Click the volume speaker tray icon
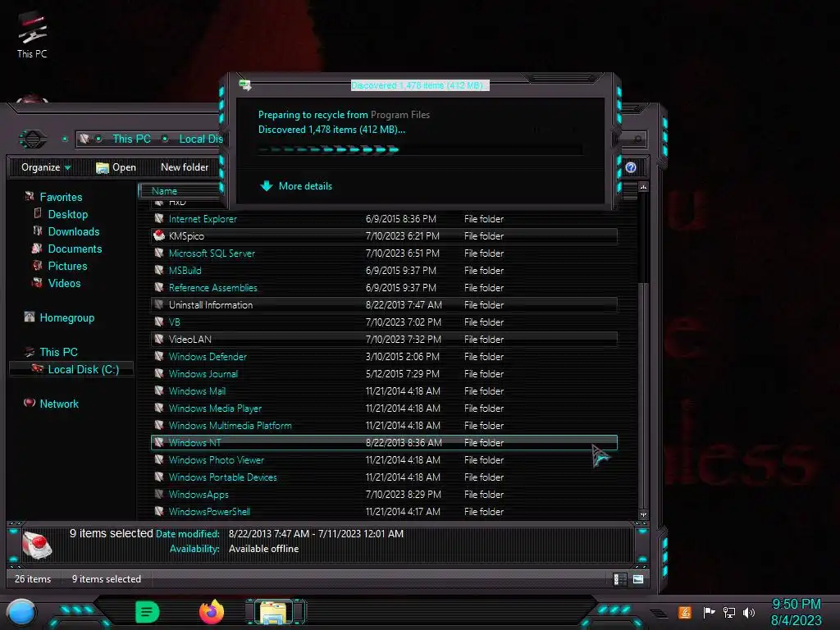This screenshot has width=840, height=630. click(749, 612)
